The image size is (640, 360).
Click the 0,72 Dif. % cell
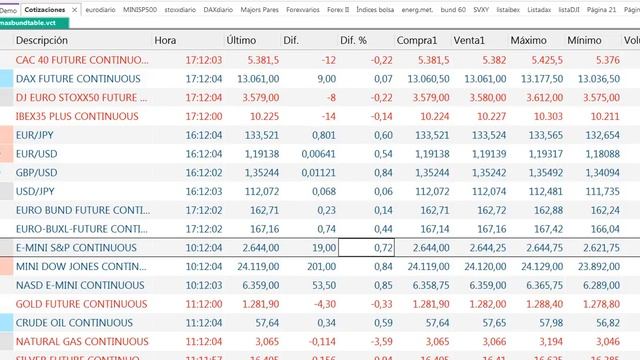tap(367, 248)
